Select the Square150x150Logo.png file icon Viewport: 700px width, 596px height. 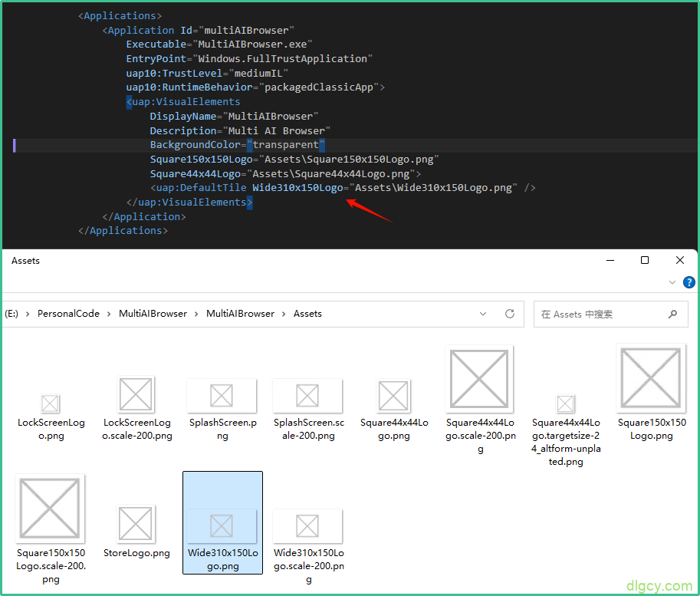[651, 379]
